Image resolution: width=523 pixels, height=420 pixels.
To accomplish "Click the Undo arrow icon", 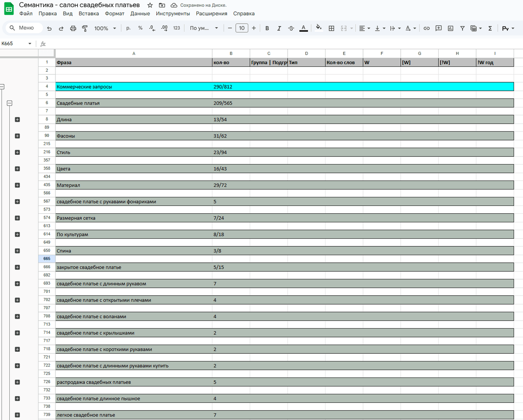I will 49,28.
